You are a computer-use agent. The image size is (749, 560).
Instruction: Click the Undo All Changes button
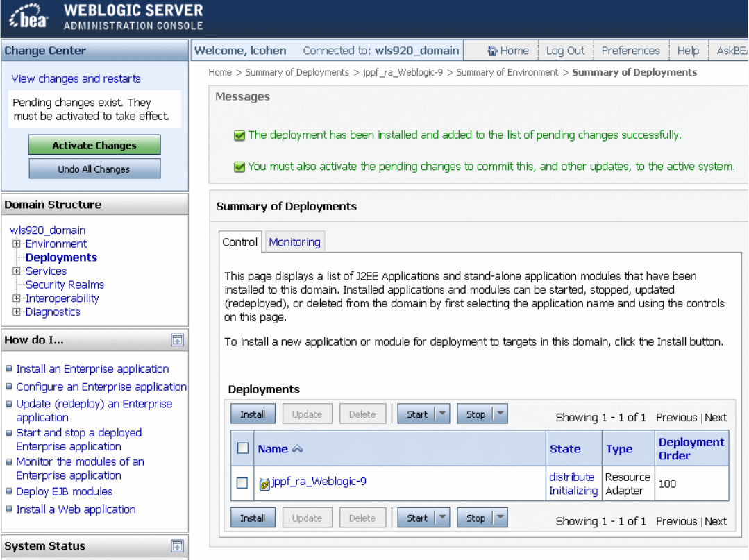coord(94,169)
